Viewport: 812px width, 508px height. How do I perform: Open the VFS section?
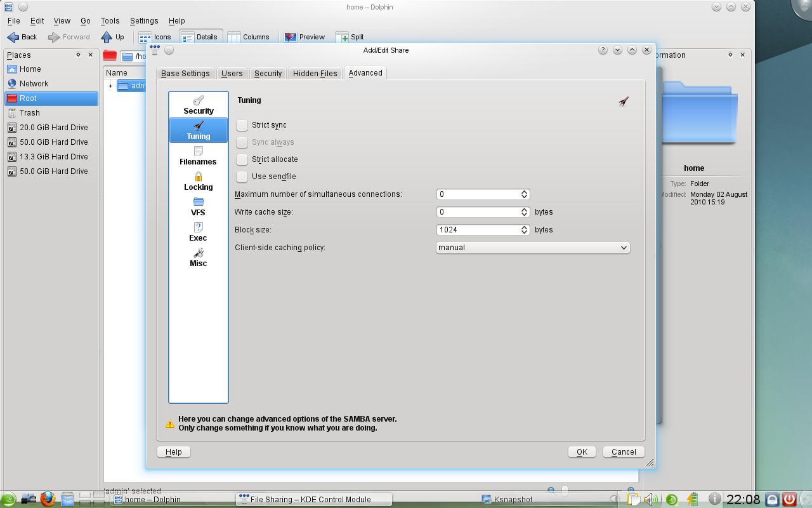click(x=199, y=206)
